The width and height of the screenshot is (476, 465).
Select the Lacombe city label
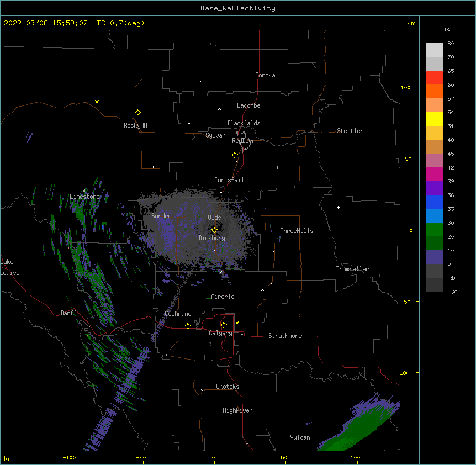248,105
